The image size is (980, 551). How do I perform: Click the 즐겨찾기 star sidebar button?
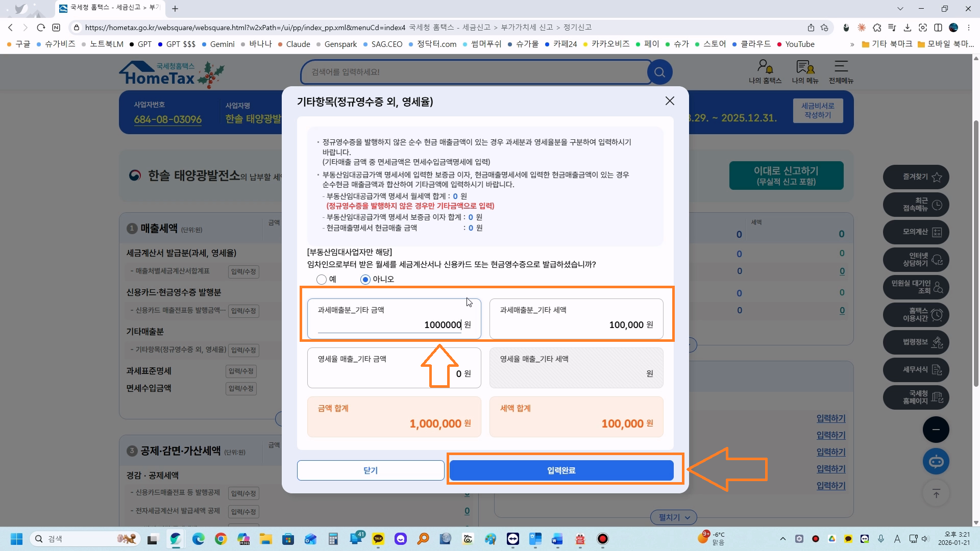[916, 177]
